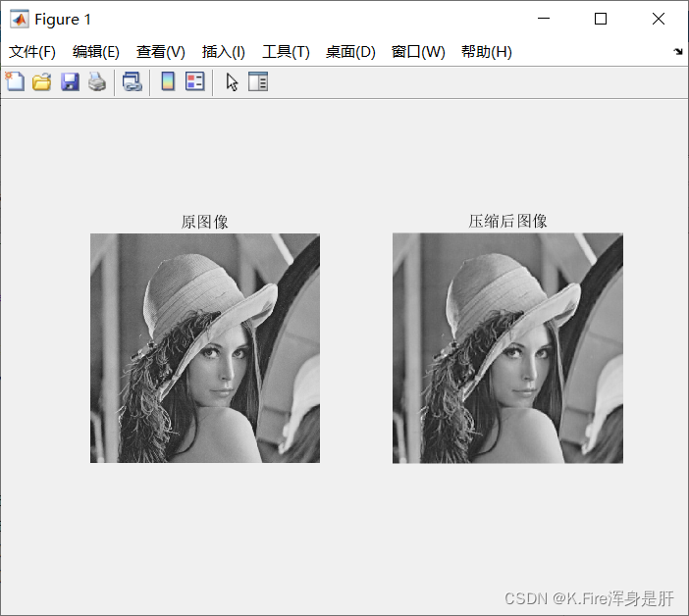
Task: Minimize the Figure 1 window
Action: point(544,19)
